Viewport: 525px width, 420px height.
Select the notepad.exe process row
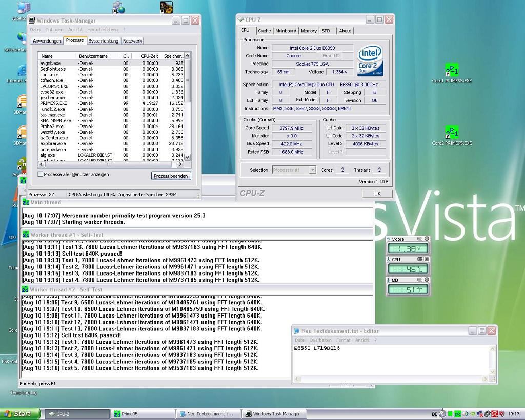(111, 149)
